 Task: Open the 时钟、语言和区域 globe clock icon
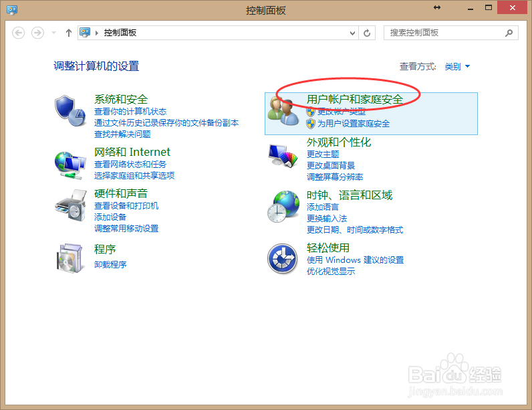[x=283, y=207]
